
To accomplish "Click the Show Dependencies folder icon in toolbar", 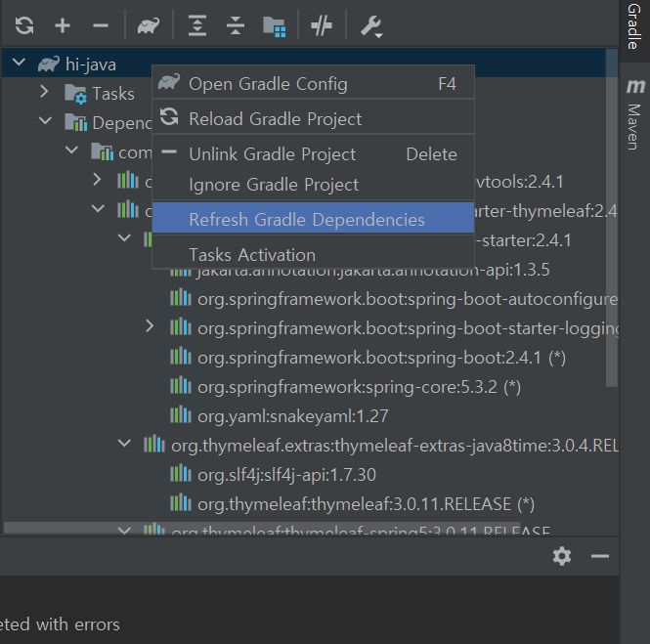I will point(275,26).
